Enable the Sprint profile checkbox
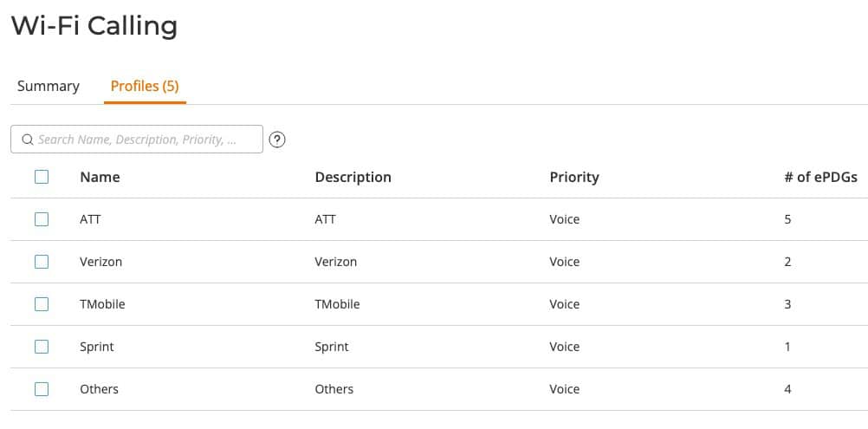This screenshot has height=429, width=868. [x=42, y=347]
